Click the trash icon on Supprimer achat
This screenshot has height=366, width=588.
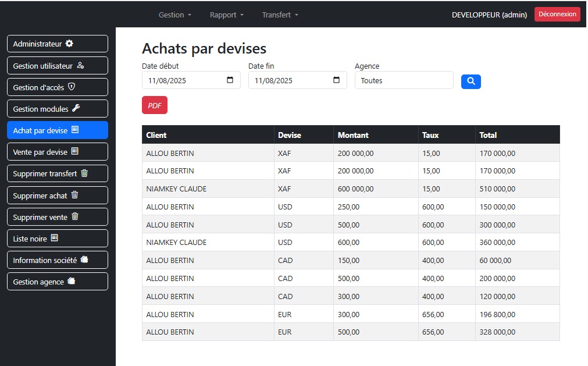coord(74,196)
